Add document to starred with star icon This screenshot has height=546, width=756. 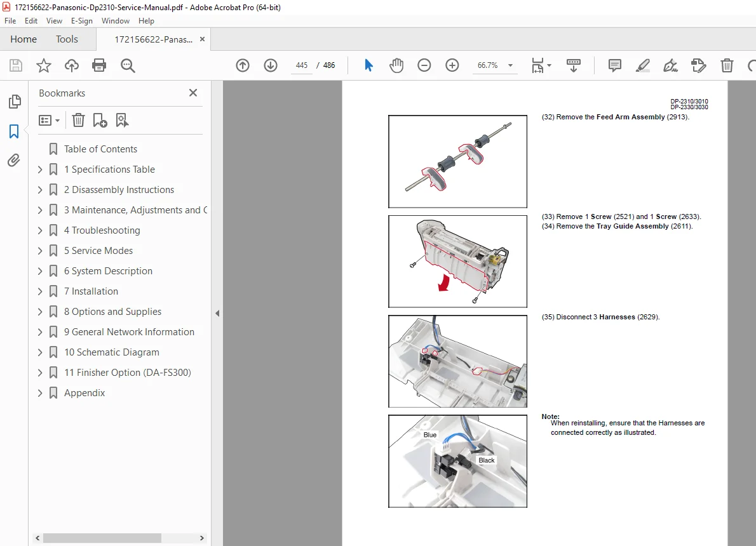(44, 65)
